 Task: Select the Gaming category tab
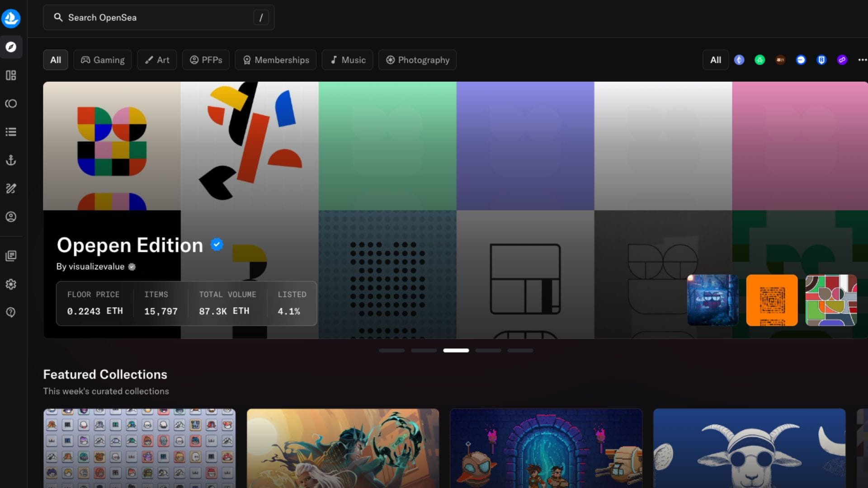coord(103,60)
